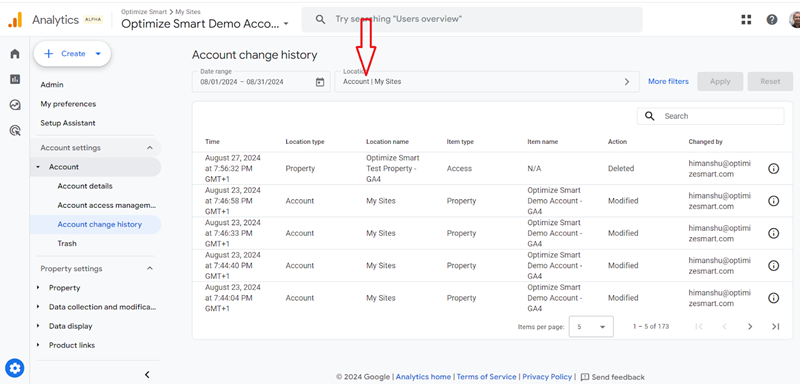Click the Reset button
The image size is (800, 384).
pos(770,82)
